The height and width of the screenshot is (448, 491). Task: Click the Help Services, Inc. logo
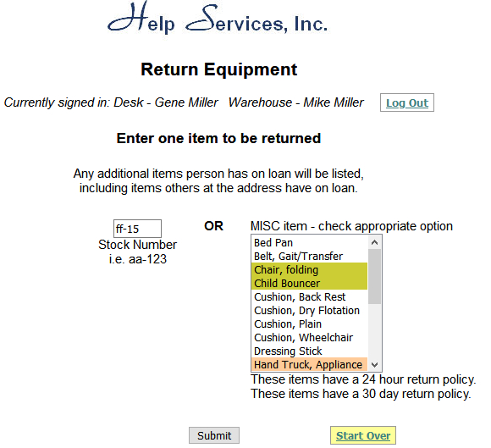click(218, 17)
